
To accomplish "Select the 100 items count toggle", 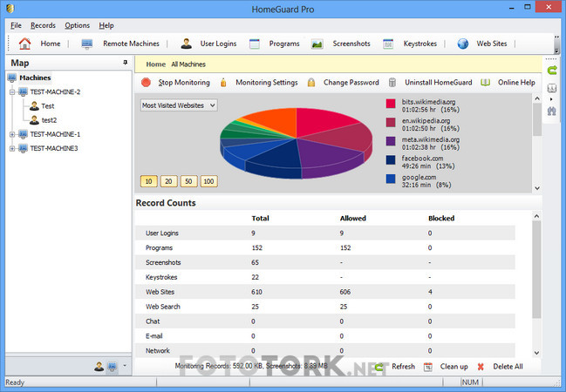I will pos(208,181).
